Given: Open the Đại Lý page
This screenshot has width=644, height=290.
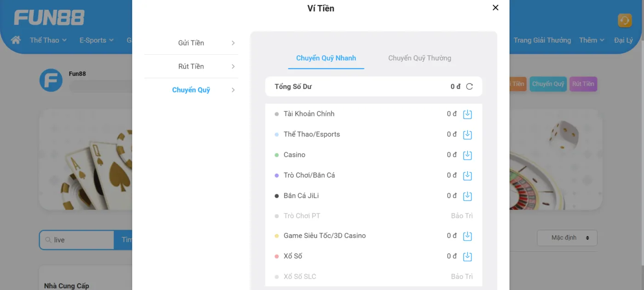Looking at the screenshot, I should coord(624,40).
